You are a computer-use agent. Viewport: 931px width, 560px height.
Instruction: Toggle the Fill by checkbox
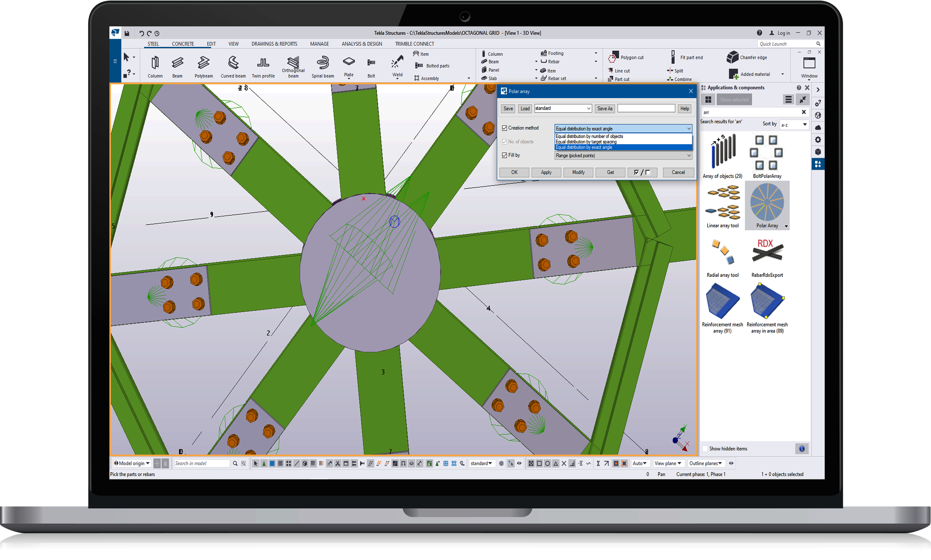[x=504, y=155]
